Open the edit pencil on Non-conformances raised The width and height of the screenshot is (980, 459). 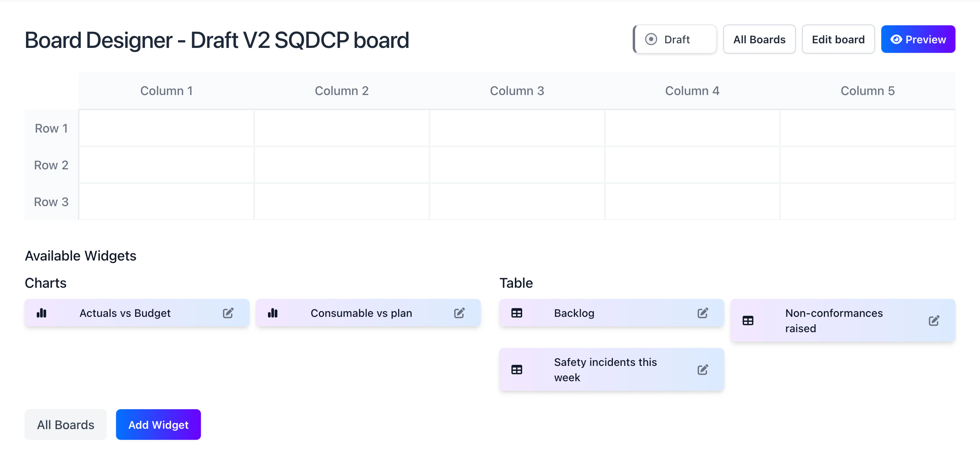tap(934, 320)
